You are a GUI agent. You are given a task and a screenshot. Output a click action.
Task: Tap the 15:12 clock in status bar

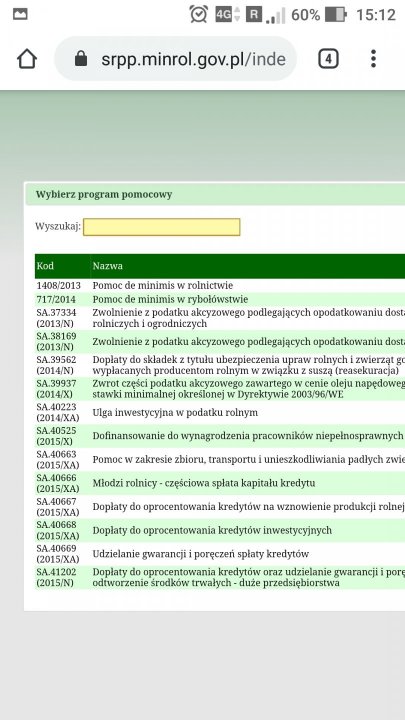point(376,15)
